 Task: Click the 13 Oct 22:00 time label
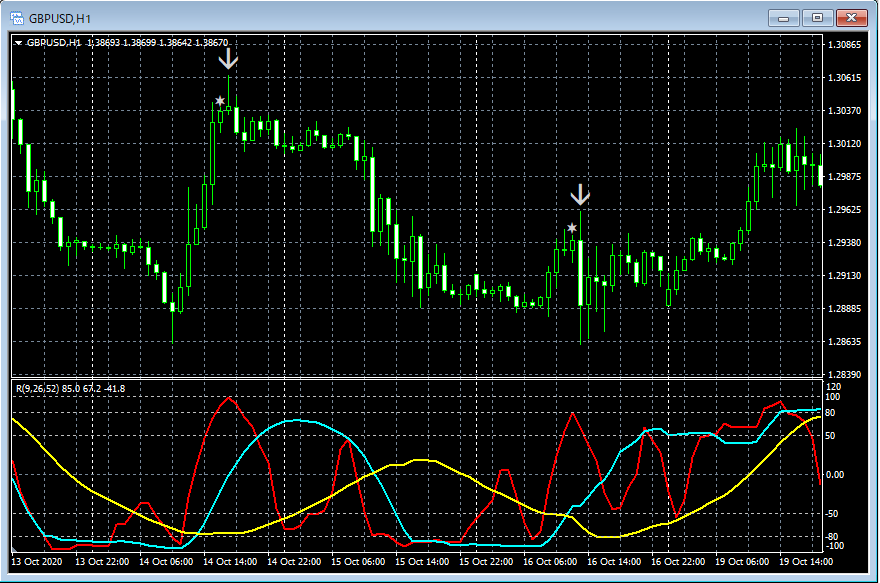(x=102, y=562)
